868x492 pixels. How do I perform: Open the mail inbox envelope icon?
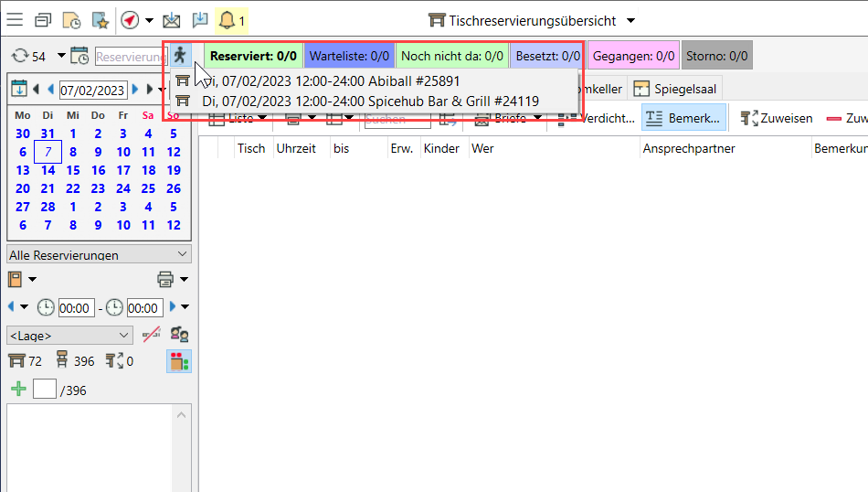pyautogui.click(x=171, y=20)
